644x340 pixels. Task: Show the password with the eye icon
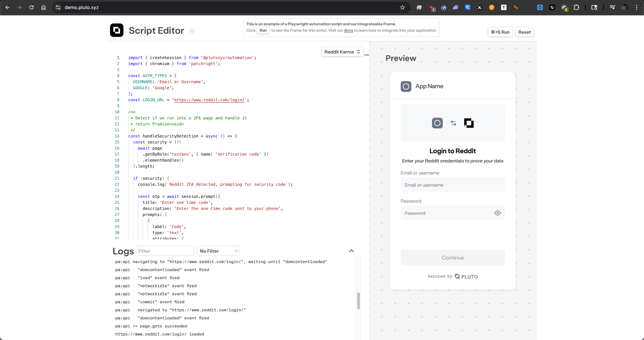(497, 213)
